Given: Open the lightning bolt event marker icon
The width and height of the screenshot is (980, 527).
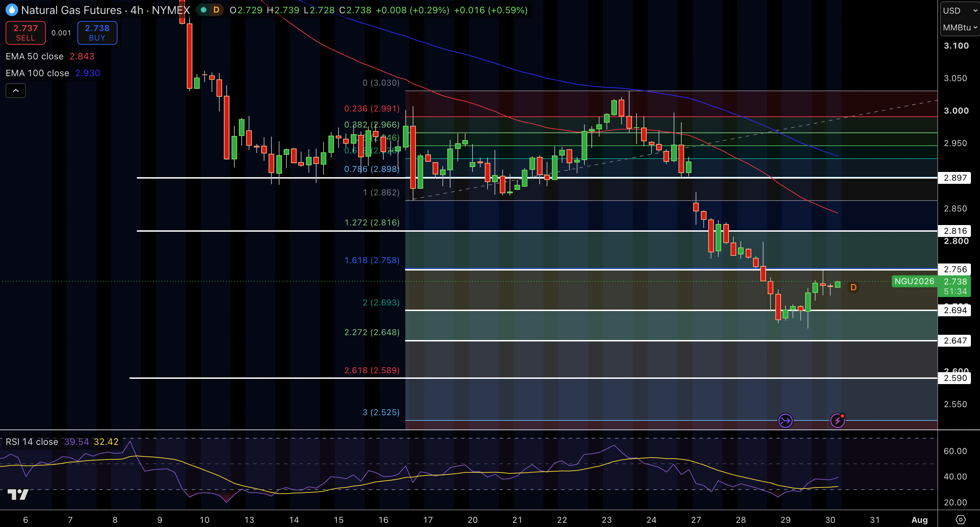Looking at the screenshot, I should point(837,420).
